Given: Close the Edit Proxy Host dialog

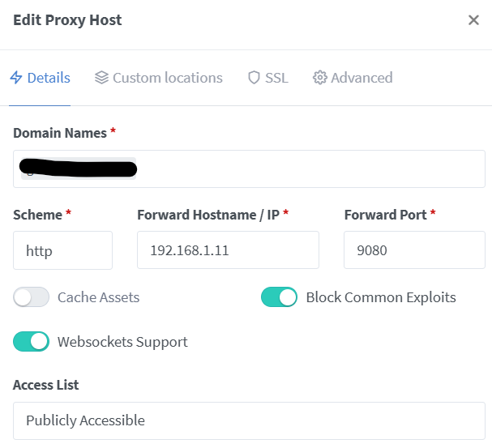Looking at the screenshot, I should [x=473, y=20].
